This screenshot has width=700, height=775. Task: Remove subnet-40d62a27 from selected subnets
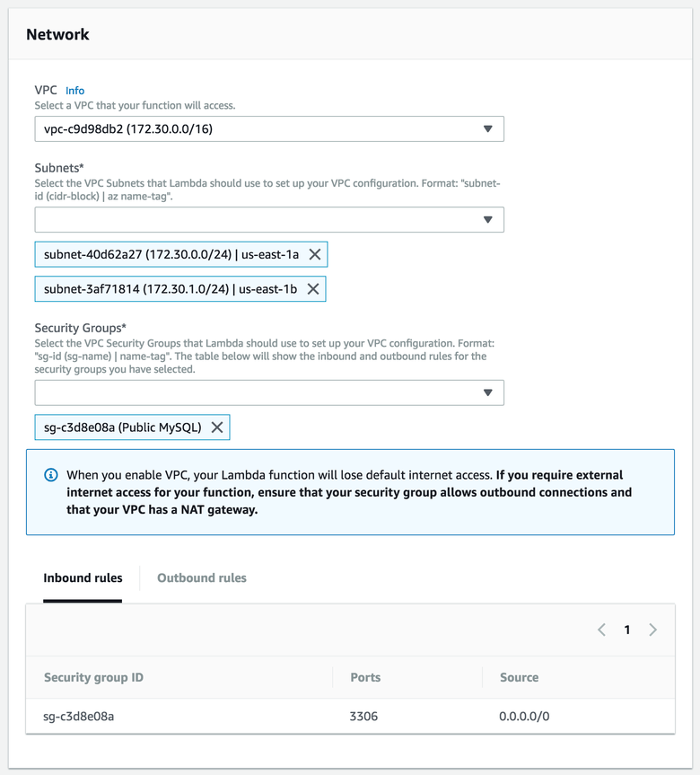(315, 254)
